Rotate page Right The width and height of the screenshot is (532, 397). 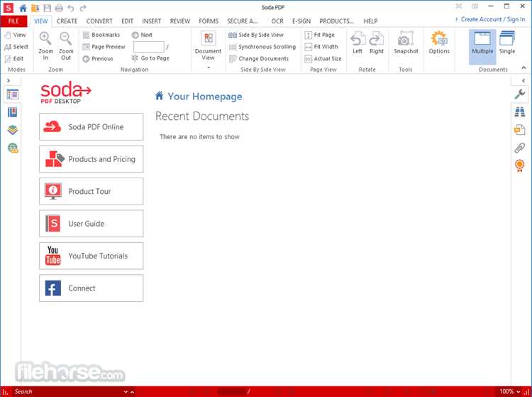(x=376, y=43)
